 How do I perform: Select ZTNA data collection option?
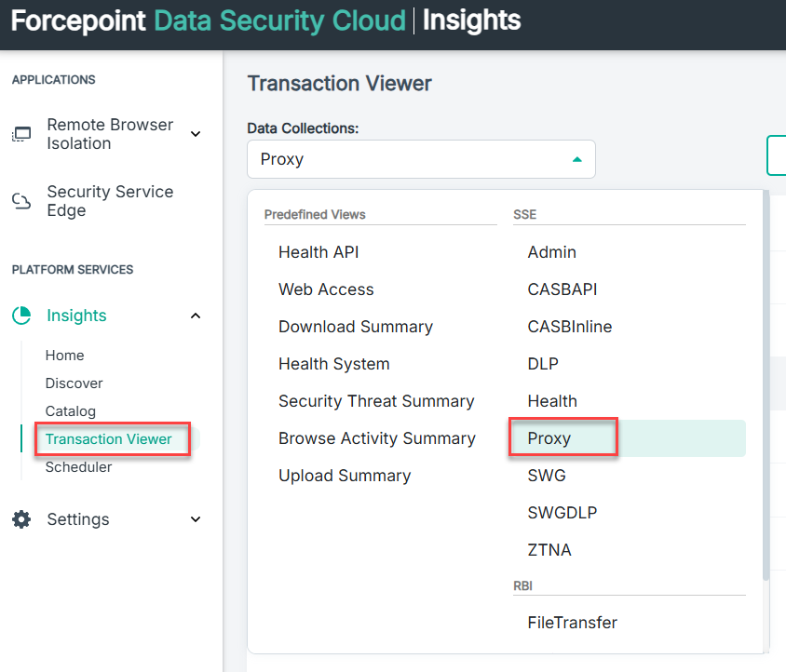tap(549, 550)
